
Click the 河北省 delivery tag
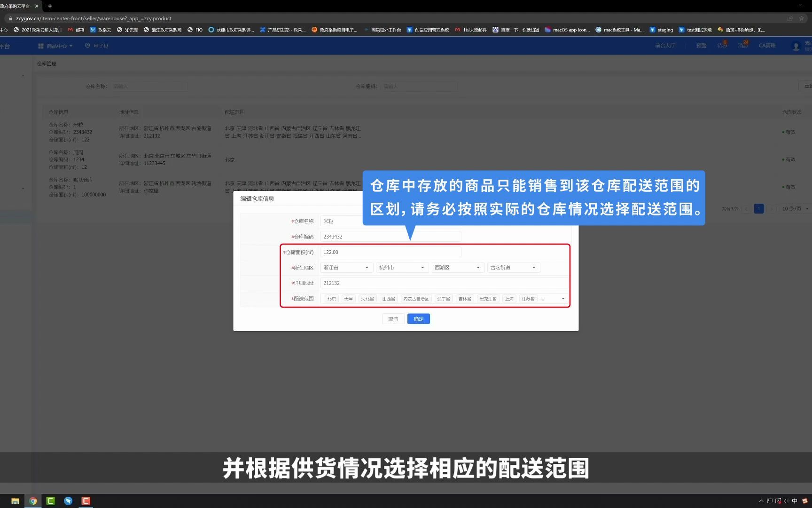pos(367,299)
